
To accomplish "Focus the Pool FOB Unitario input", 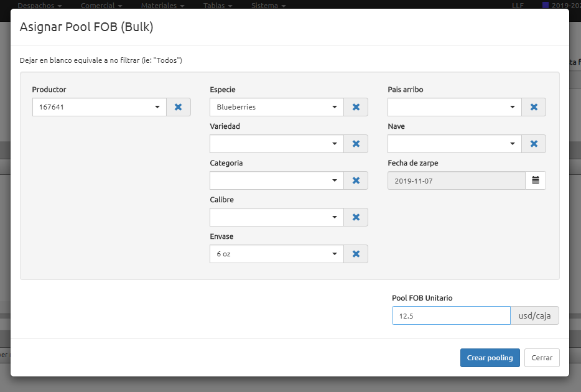I will (451, 316).
